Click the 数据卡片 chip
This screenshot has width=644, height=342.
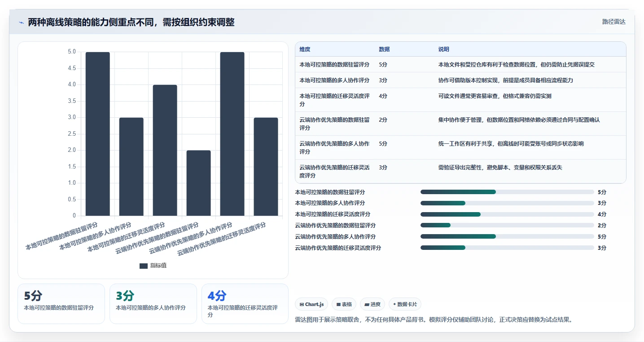coord(405,304)
